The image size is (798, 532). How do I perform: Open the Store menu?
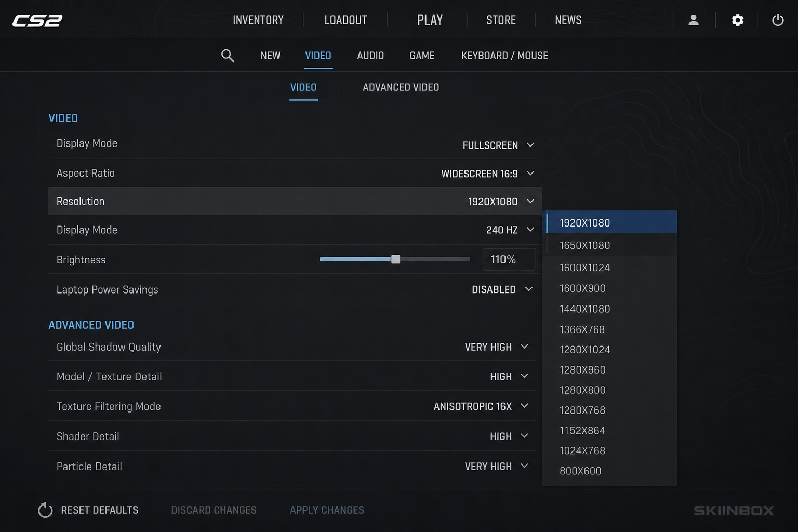[x=501, y=20]
